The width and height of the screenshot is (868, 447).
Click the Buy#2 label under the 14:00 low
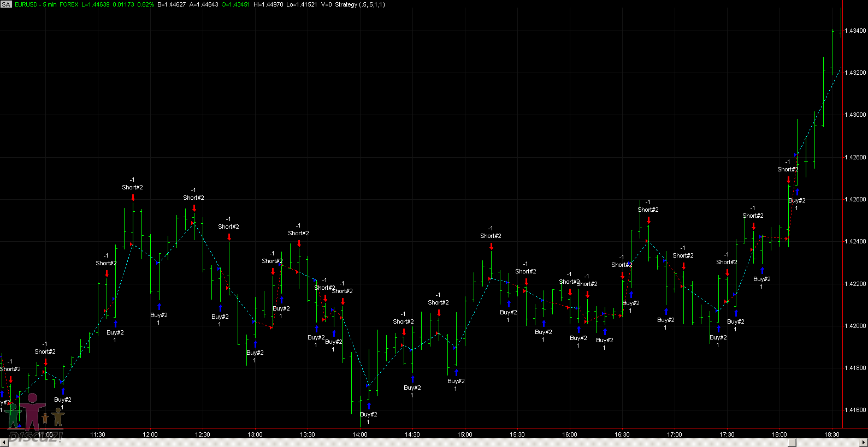(x=369, y=414)
